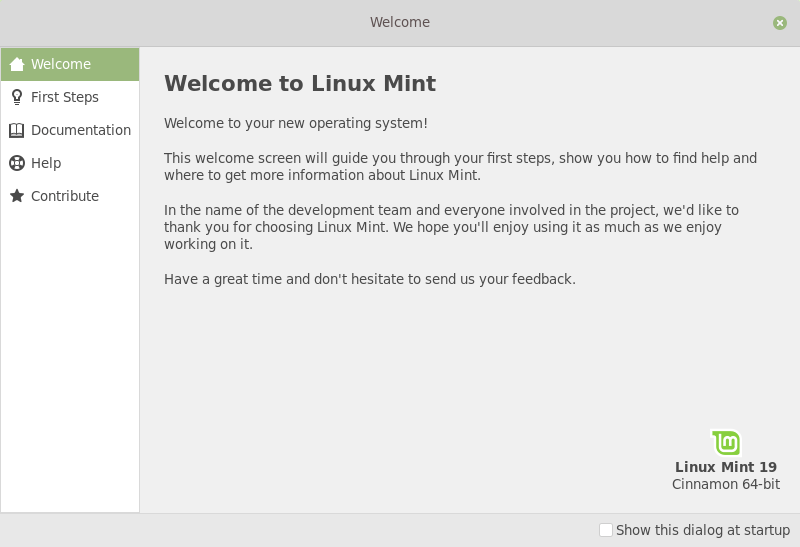Screen dimensions: 800x547
Task: Click the "Welcome" window title text
Action: coord(400,22)
